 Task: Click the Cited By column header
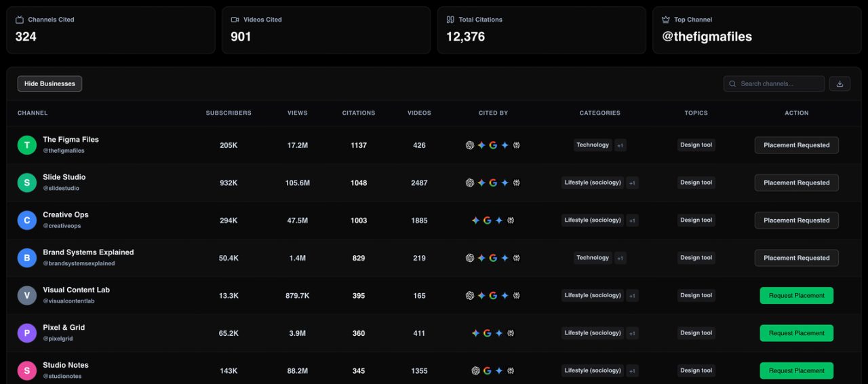(493, 113)
